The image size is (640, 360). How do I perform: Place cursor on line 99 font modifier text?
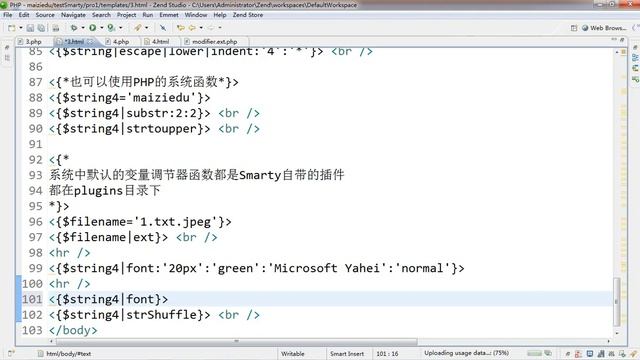point(257,268)
